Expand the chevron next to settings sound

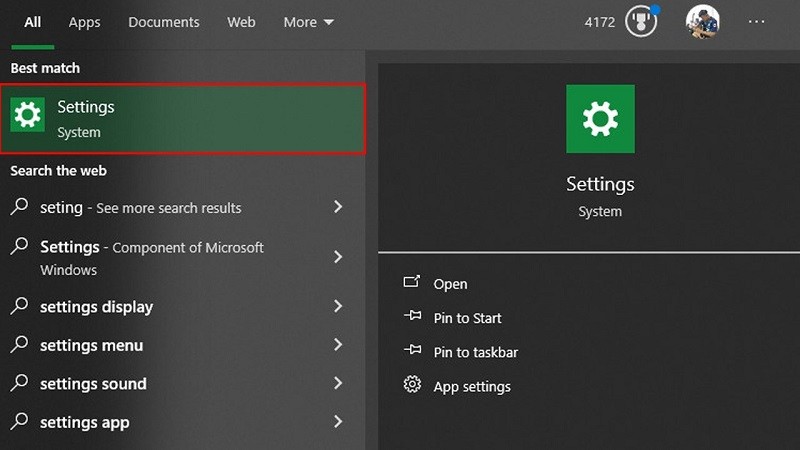point(337,383)
